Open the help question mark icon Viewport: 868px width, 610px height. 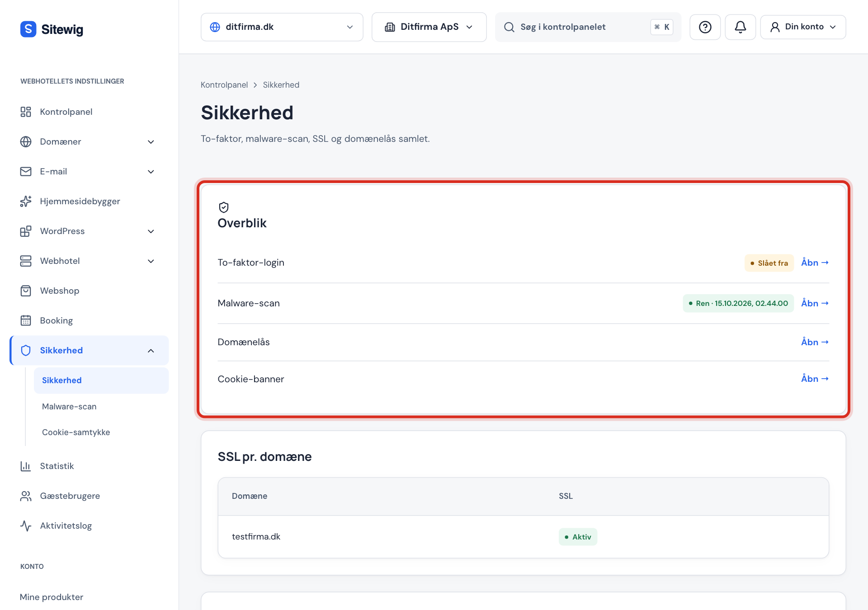coord(705,27)
